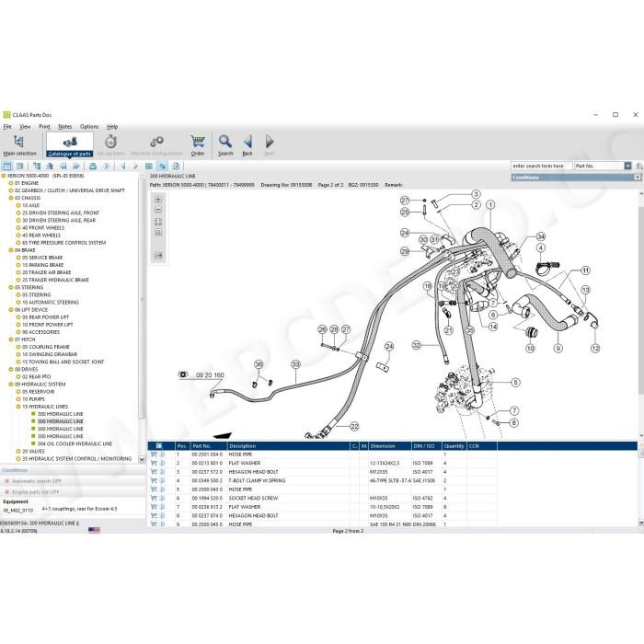Zoom out of the drawing with minus
Screen dimensions: 644x644
point(158,210)
